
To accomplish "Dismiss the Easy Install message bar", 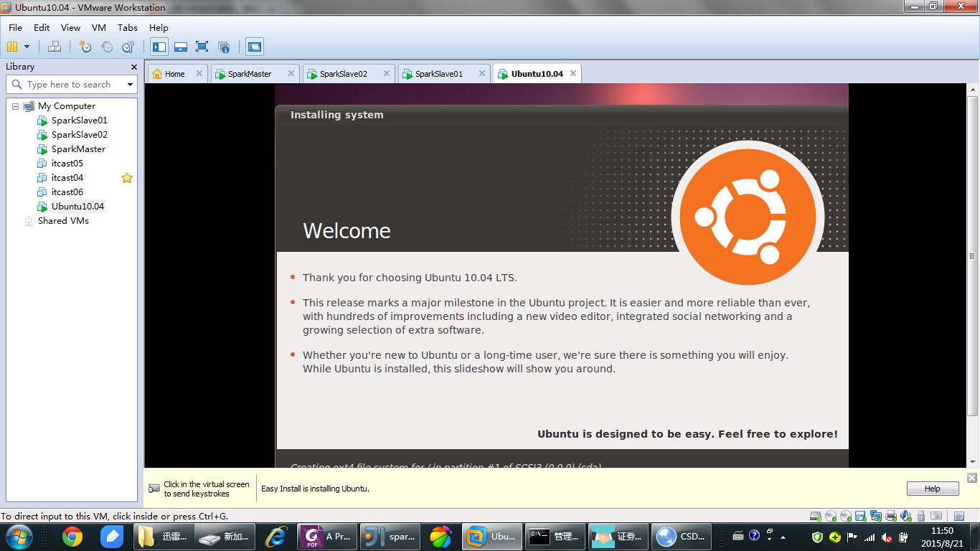I will [x=972, y=478].
